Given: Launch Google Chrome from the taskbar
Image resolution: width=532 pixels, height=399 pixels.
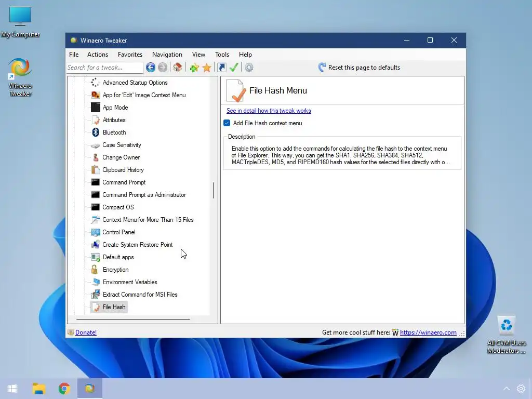Looking at the screenshot, I should pos(64,389).
